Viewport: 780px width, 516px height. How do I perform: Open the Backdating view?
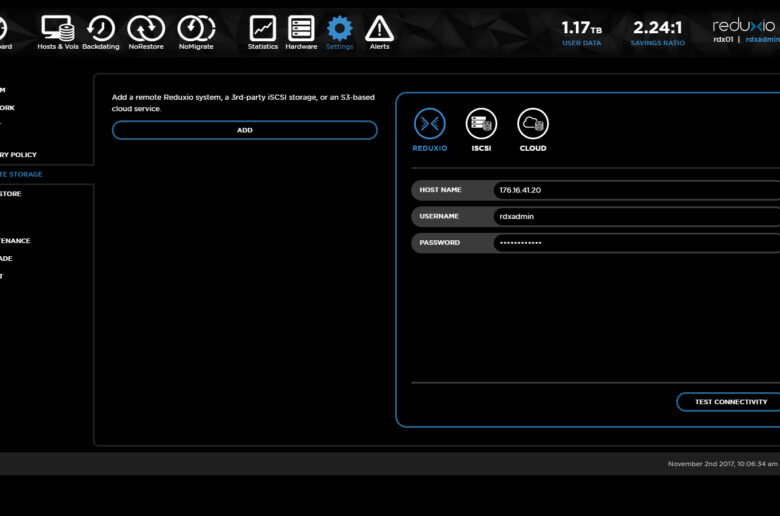pos(101,32)
